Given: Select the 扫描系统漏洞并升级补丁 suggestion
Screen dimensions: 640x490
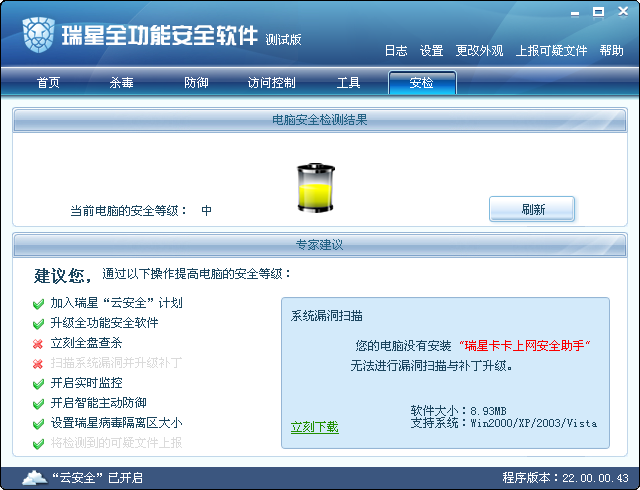Looking at the screenshot, I should tap(116, 363).
